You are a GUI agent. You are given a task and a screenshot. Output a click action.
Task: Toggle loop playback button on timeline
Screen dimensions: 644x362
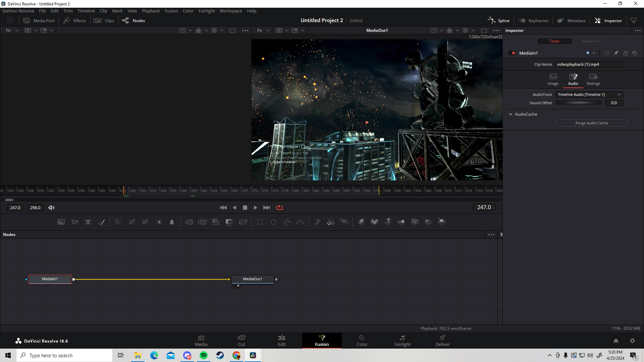279,207
